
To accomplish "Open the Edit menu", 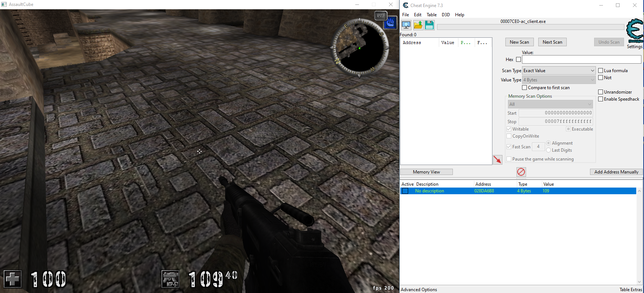I will coord(418,15).
